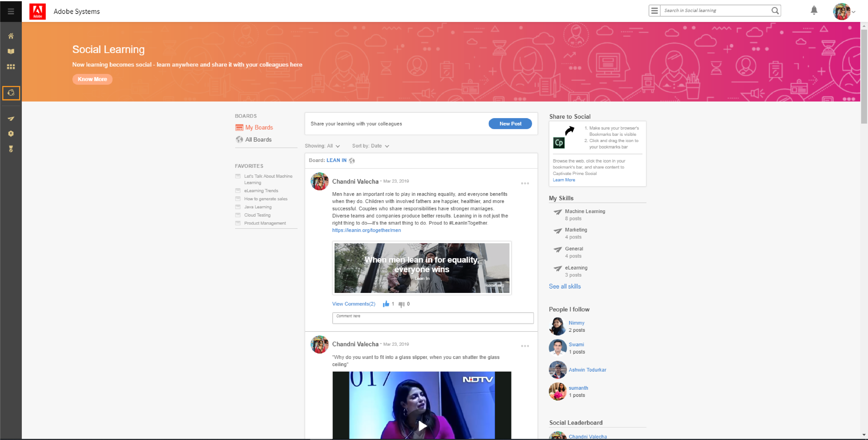Open Catalog grid icon in the sidebar
868x440 pixels.
(x=11, y=67)
